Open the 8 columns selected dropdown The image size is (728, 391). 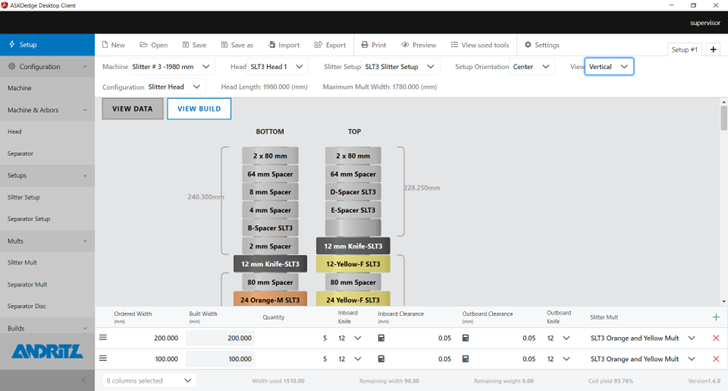coord(149,380)
